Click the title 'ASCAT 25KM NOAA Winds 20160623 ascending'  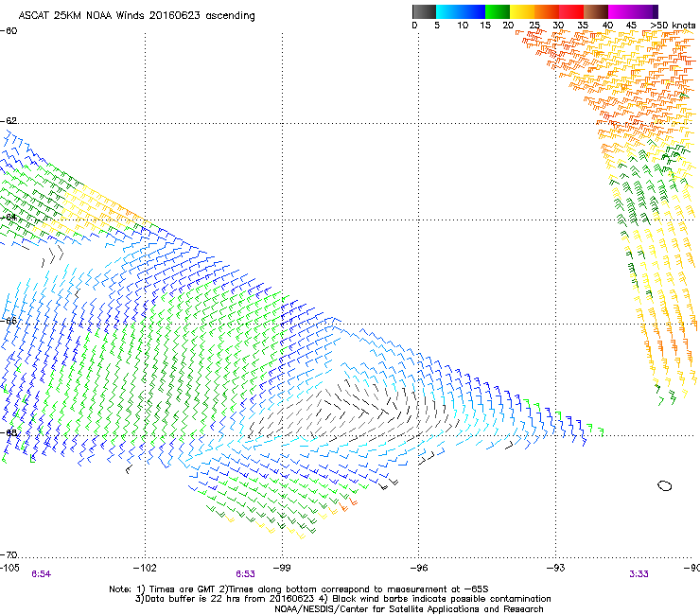point(136,16)
